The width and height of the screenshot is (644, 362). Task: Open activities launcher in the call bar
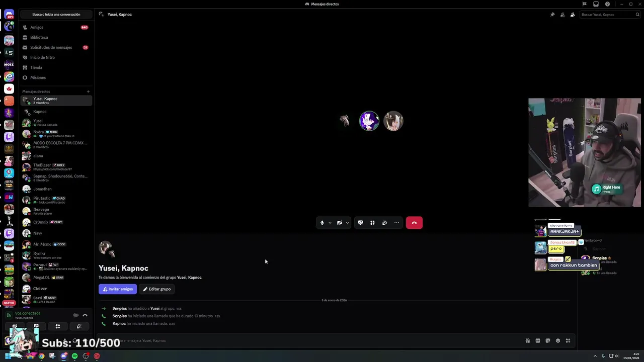click(x=372, y=223)
